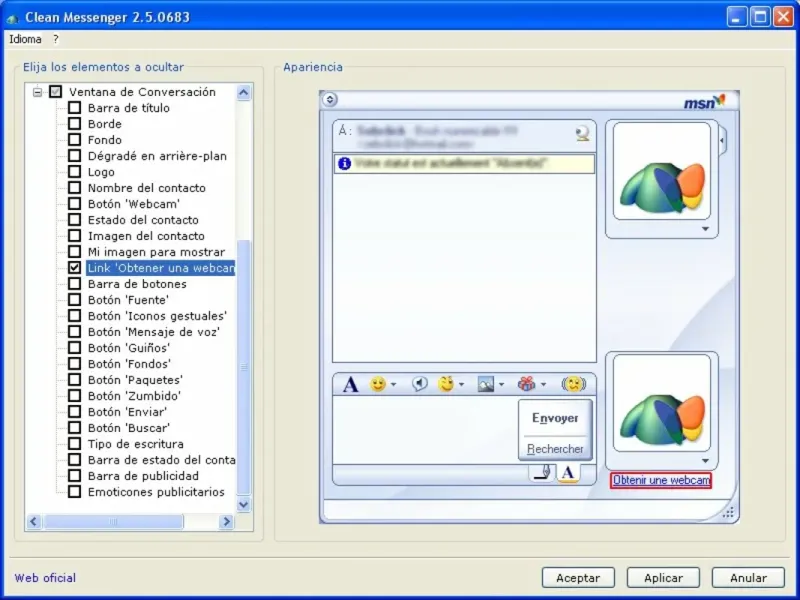Open the 'Idioma' menu

click(x=25, y=39)
